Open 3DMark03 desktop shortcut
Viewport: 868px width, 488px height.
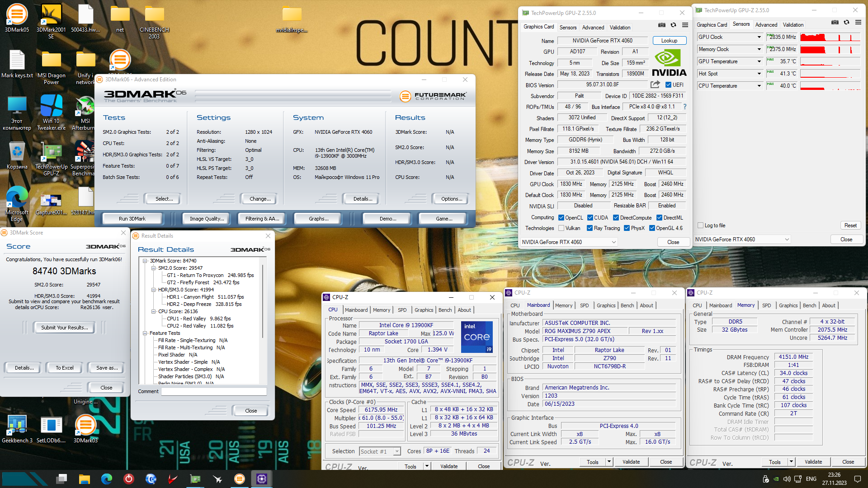coord(85,428)
